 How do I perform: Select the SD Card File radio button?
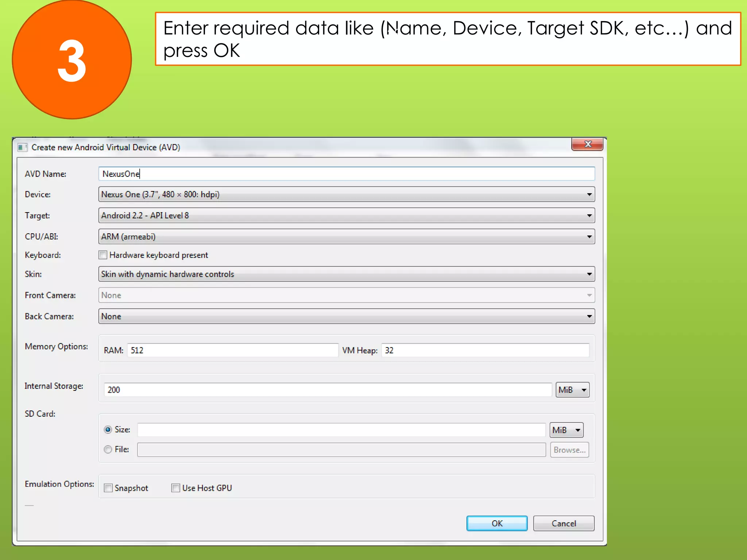click(108, 450)
